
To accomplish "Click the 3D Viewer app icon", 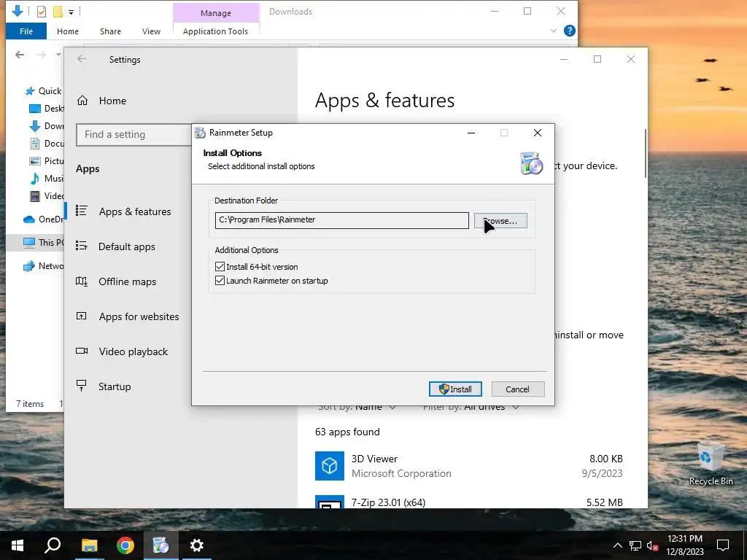I will (x=329, y=466).
